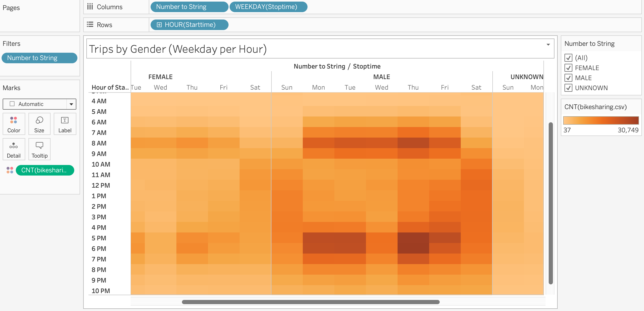
Task: Expand the HOUR(Starttime) pill hierarchy
Action: [159, 25]
